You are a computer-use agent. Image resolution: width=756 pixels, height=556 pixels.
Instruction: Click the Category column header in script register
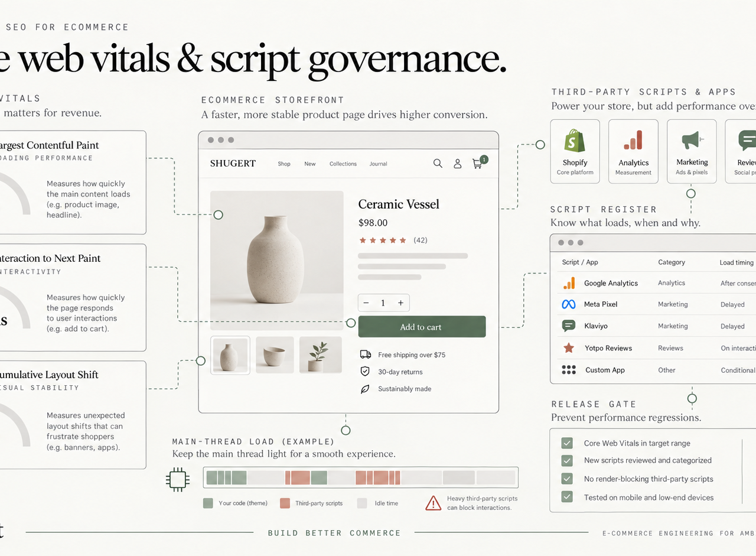click(672, 262)
